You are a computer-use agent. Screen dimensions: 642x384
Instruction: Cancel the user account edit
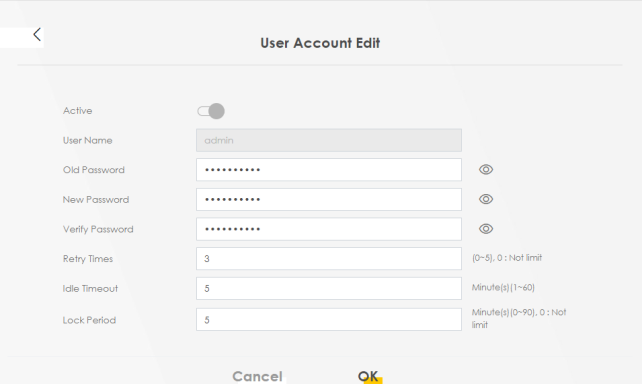coord(257,376)
